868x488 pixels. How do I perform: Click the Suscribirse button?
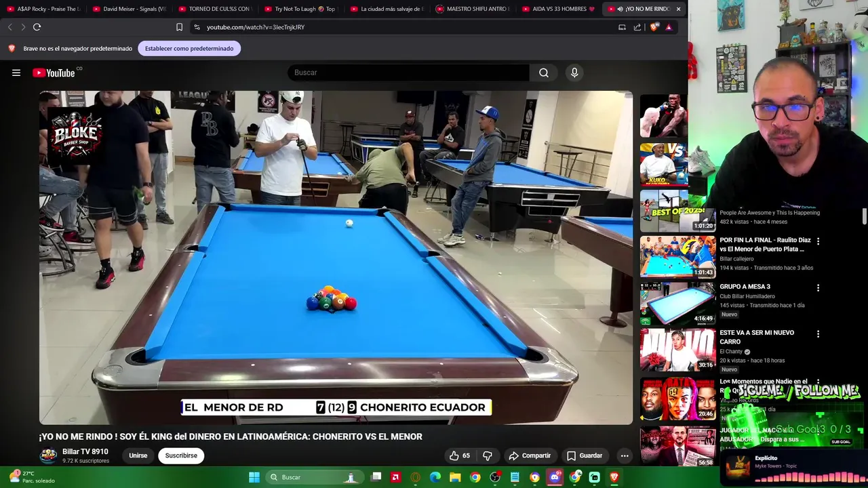click(181, 455)
